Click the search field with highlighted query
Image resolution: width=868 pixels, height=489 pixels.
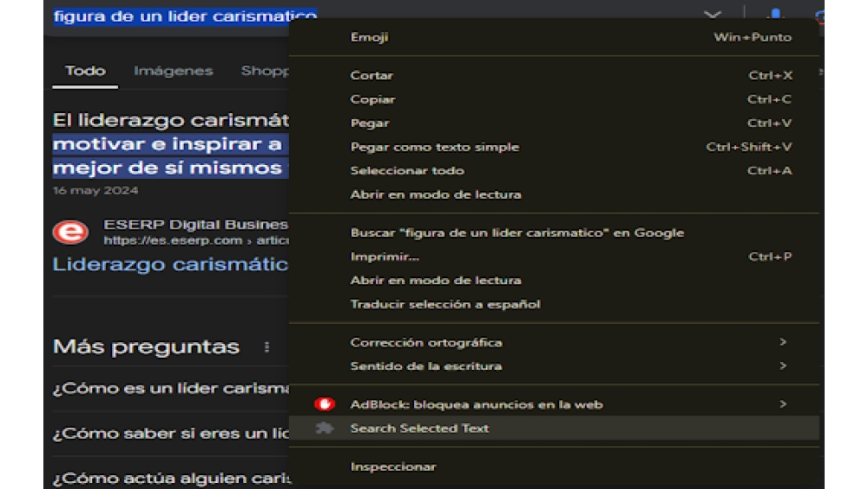pos(186,16)
